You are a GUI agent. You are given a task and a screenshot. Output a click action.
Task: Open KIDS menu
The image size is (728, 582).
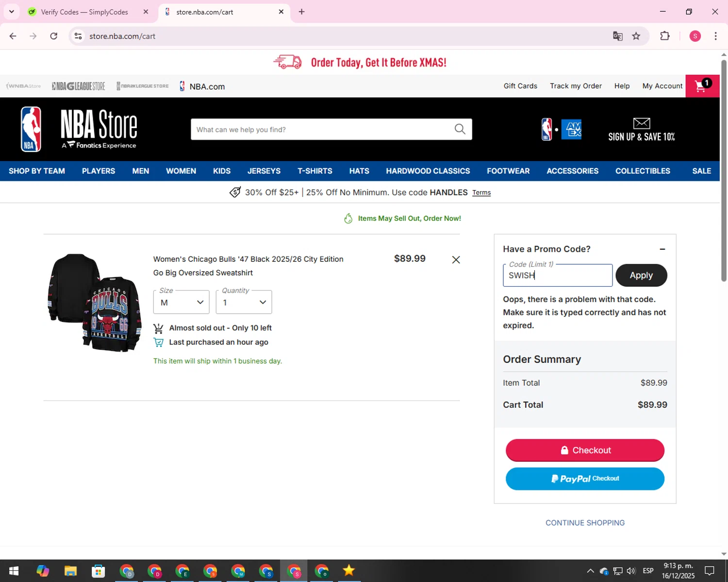(222, 171)
